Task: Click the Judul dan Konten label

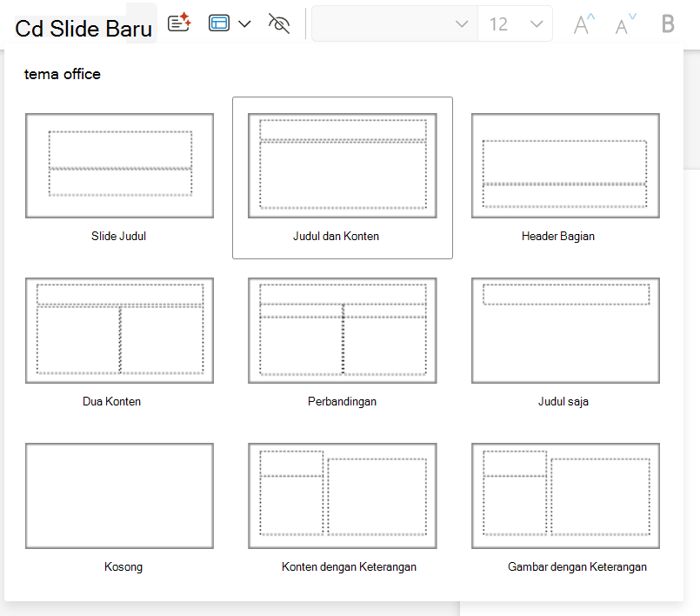Action: (336, 236)
